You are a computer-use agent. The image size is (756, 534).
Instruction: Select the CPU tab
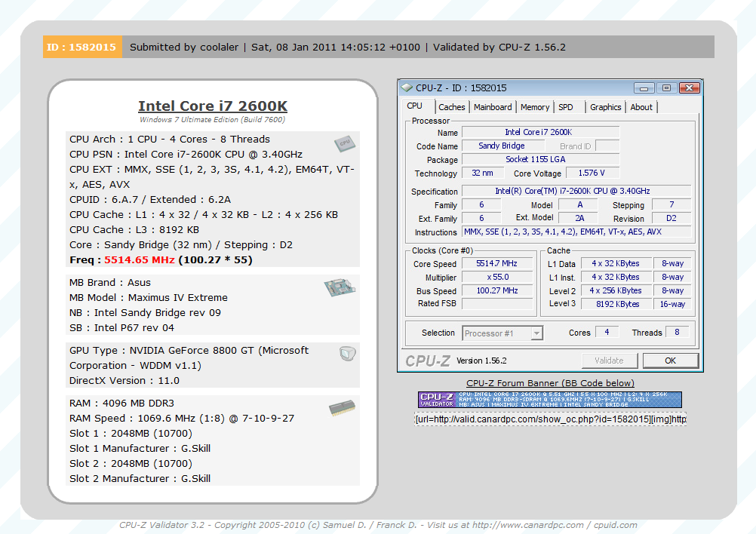415,106
